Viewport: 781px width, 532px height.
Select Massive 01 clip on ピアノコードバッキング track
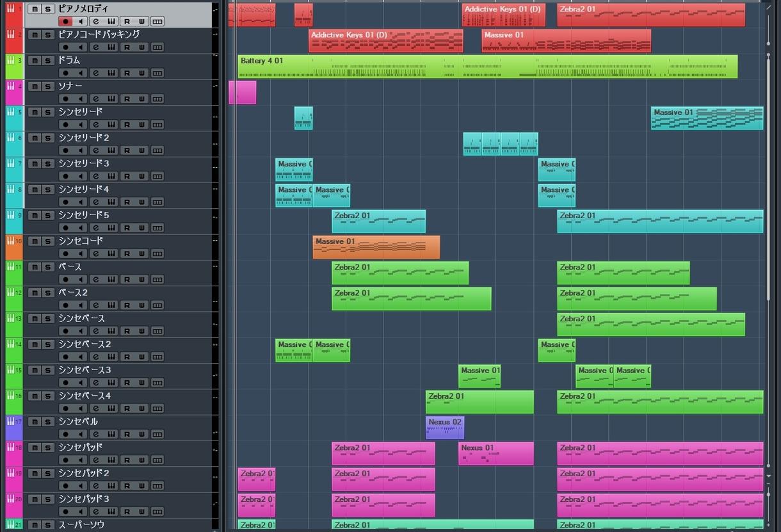pos(567,40)
